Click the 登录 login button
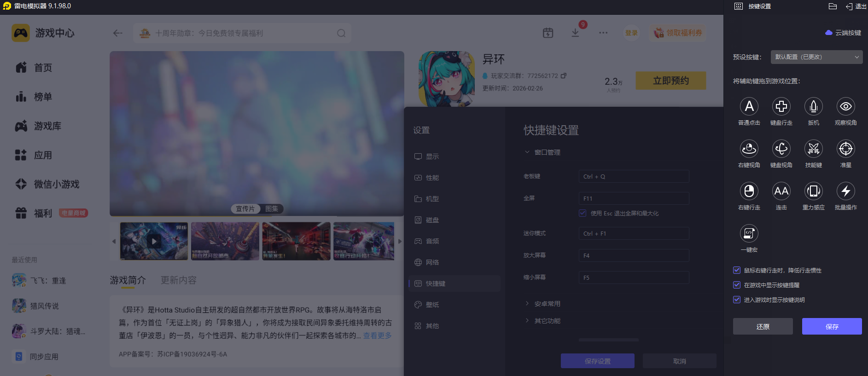 pos(631,33)
